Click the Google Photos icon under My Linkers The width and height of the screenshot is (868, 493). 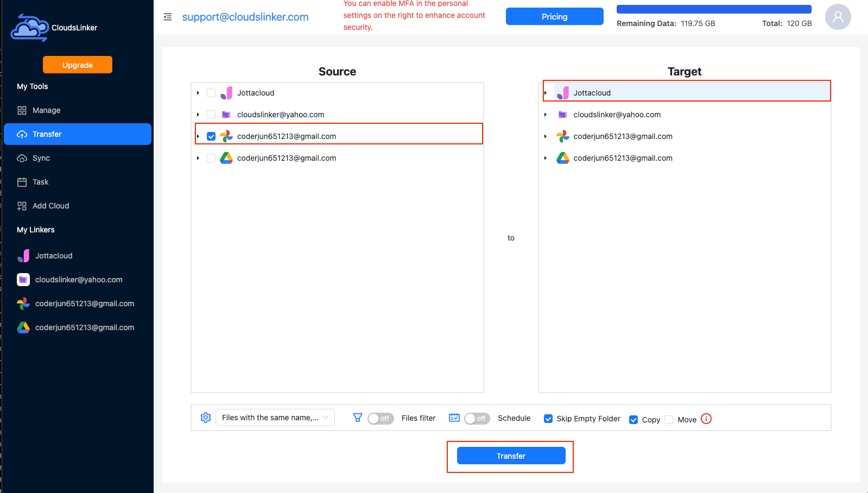click(23, 304)
